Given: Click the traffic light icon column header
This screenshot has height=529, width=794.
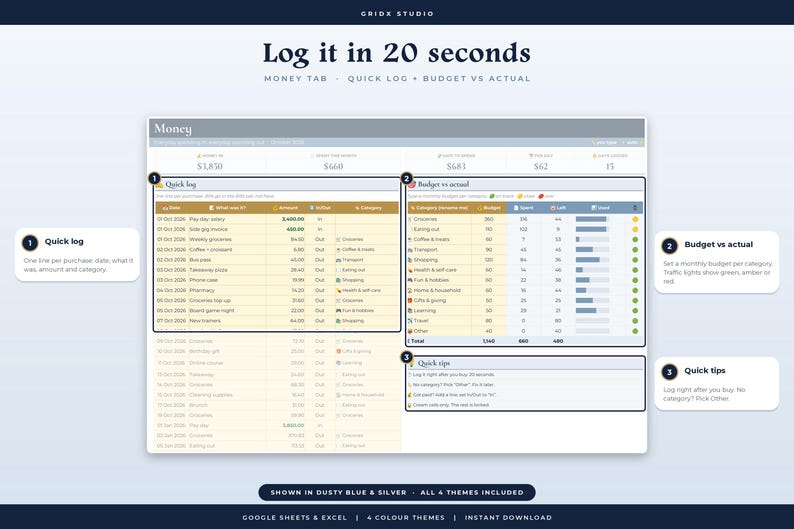Looking at the screenshot, I should (x=635, y=208).
